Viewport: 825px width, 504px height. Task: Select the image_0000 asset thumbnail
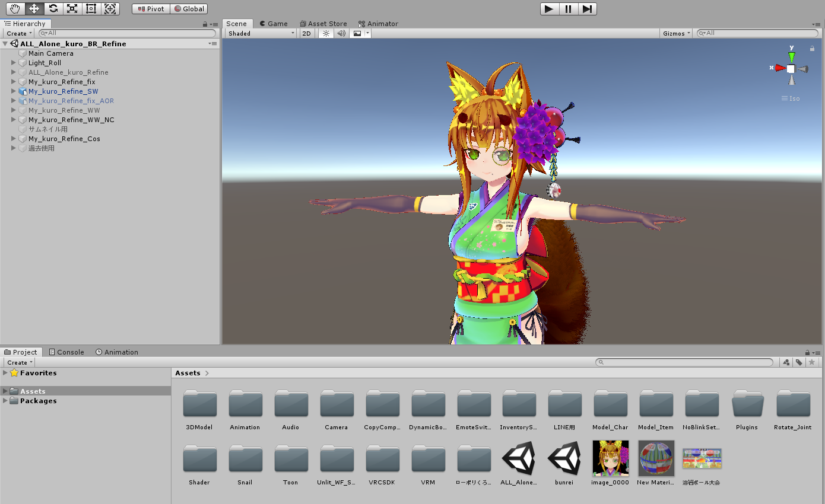[610, 458]
